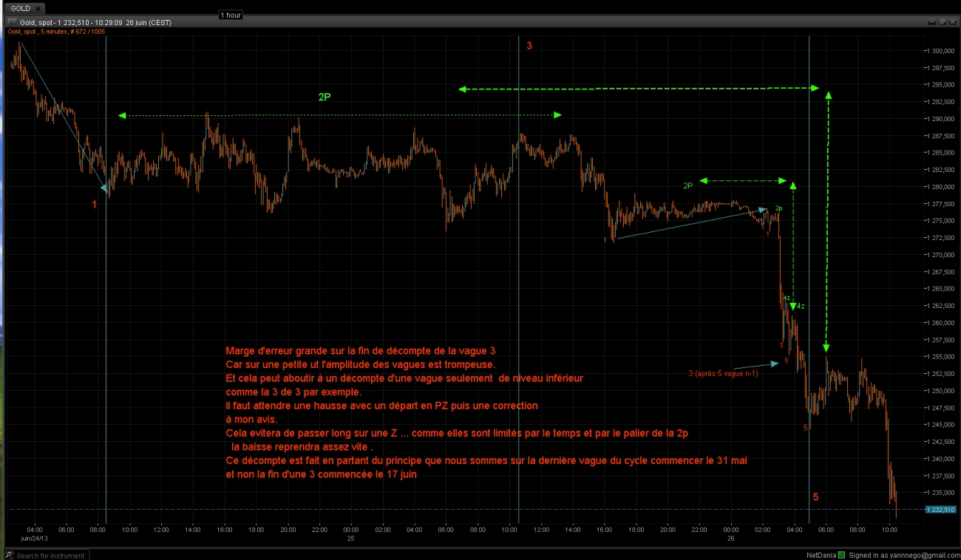The image size is (961, 560).
Task: Open the chart menu icon beside the Gold, spot title
Action: point(12,22)
